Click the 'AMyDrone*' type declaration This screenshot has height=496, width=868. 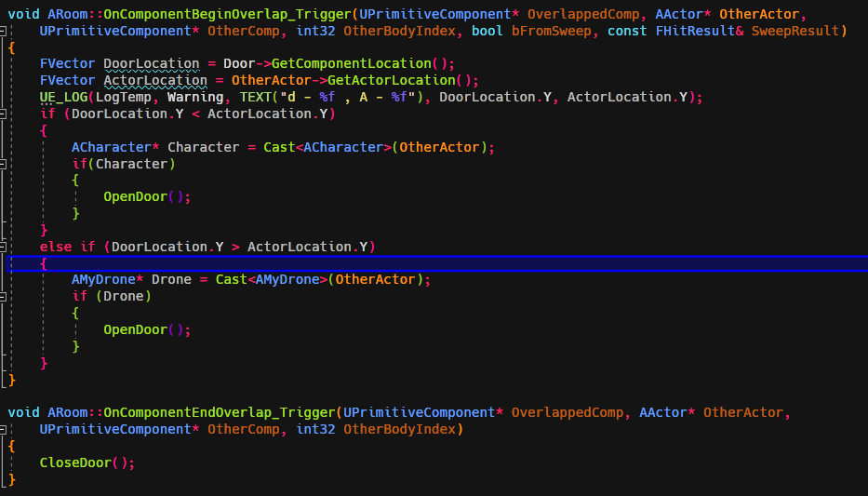coord(107,279)
